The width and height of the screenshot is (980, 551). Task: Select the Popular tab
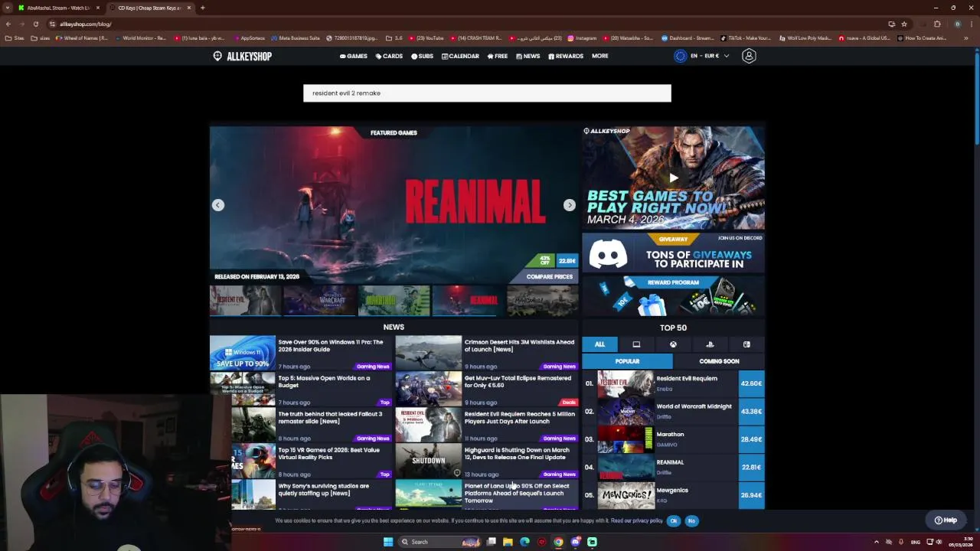[627, 361]
